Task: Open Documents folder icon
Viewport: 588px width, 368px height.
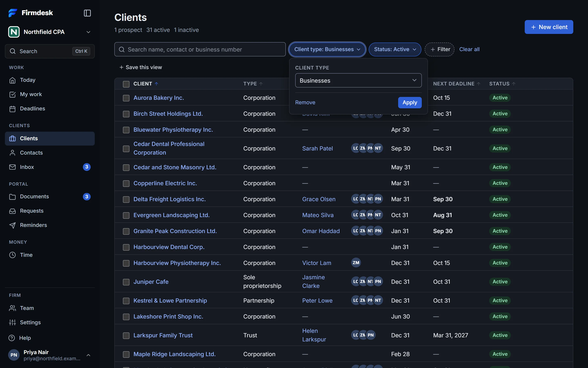Action: click(12, 197)
